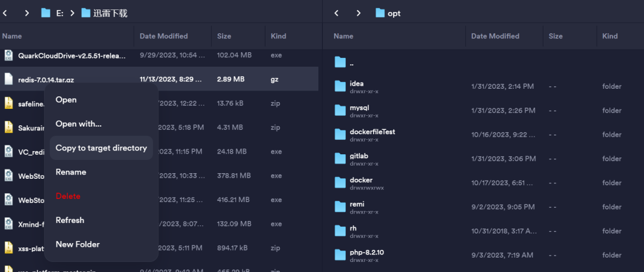
Task: Click the back arrow in right pane
Action: [x=337, y=13]
